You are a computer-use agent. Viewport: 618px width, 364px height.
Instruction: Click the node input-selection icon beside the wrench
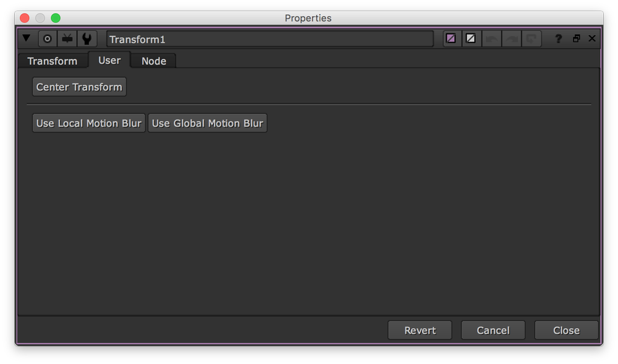[67, 38]
